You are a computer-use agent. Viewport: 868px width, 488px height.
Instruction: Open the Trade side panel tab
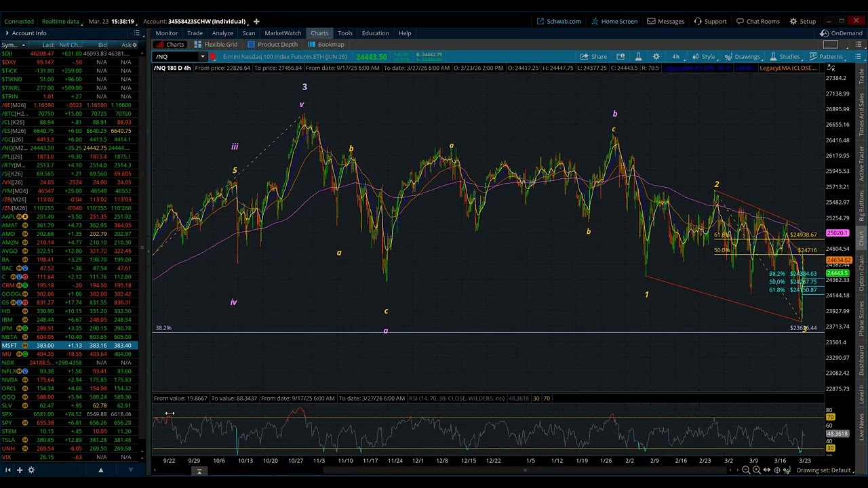click(x=862, y=77)
